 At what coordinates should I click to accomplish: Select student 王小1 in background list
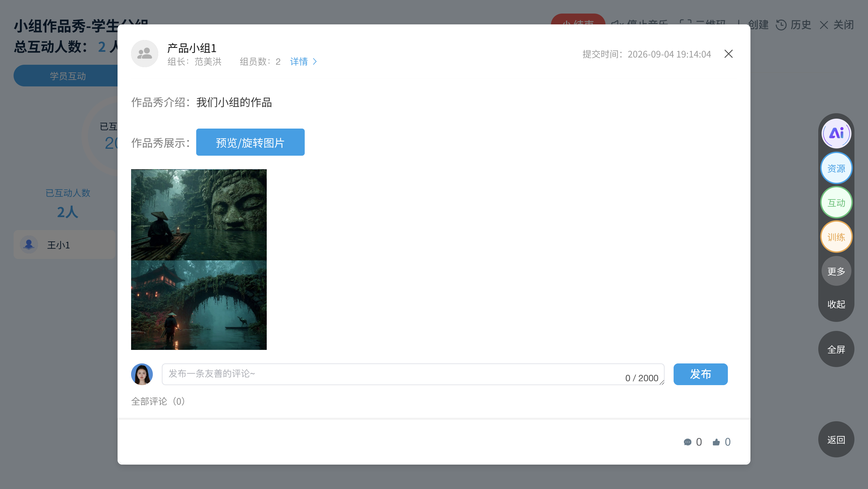point(64,245)
